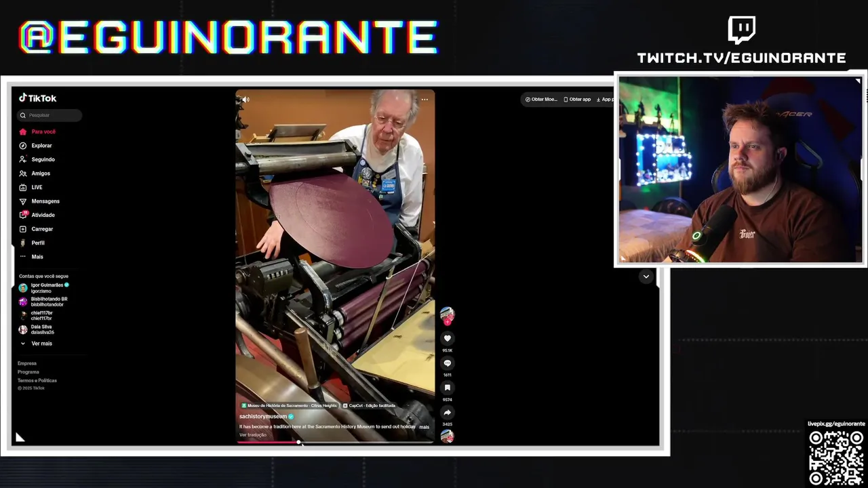Click the Obter app button
Viewport: 868px width, 488px height.
coord(577,100)
